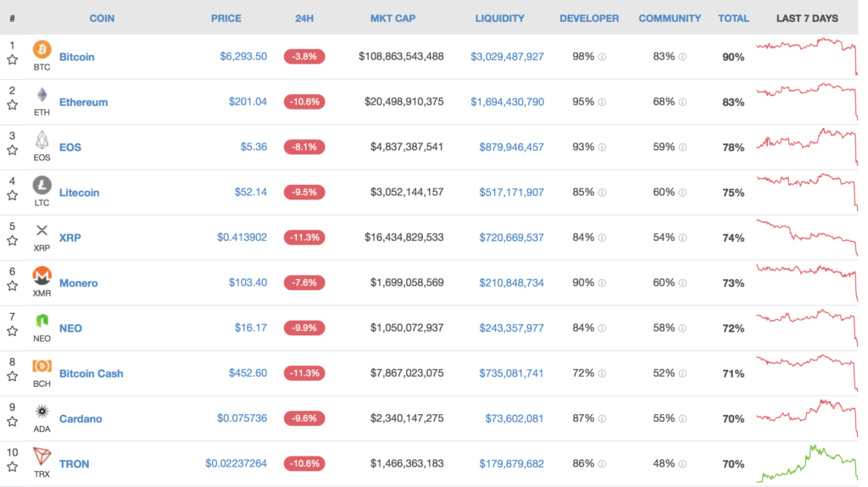Open the TRON coin link
The width and height of the screenshot is (868, 487).
75,464
